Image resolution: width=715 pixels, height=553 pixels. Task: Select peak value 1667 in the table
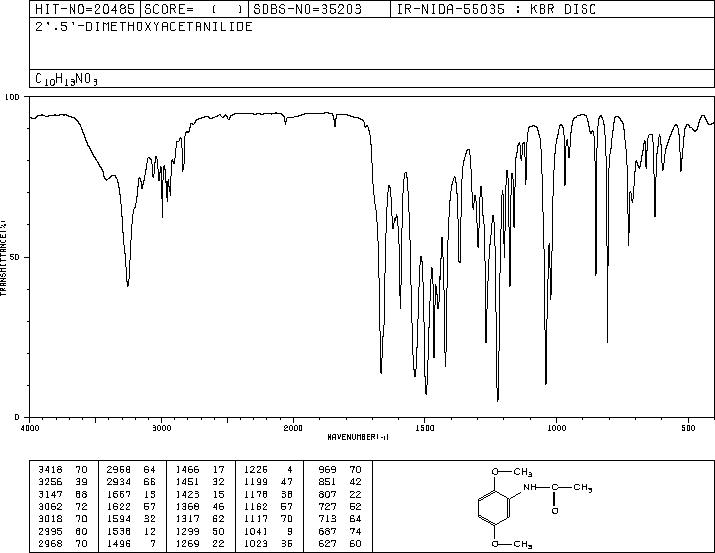click(x=119, y=494)
